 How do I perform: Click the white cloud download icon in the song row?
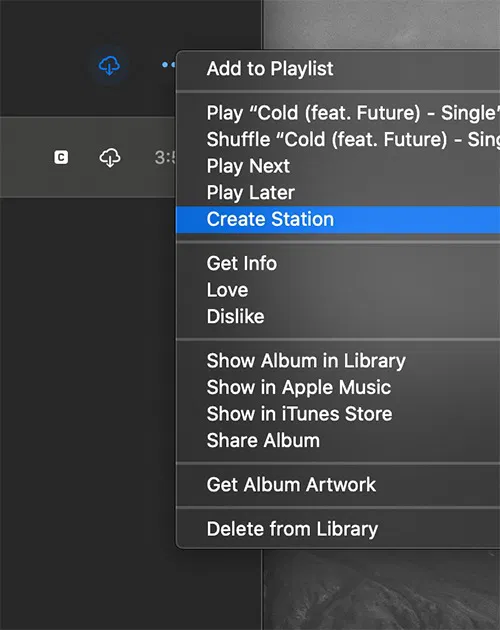pyautogui.click(x=110, y=158)
